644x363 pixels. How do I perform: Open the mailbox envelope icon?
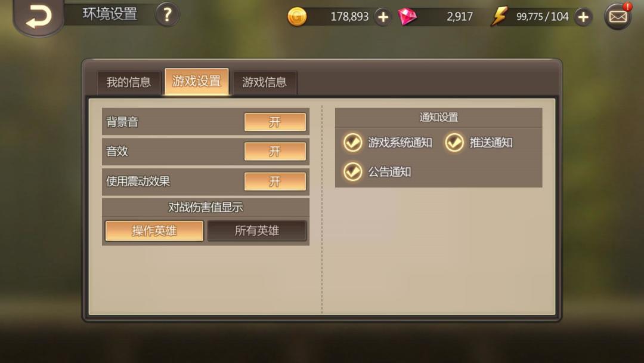pos(618,17)
